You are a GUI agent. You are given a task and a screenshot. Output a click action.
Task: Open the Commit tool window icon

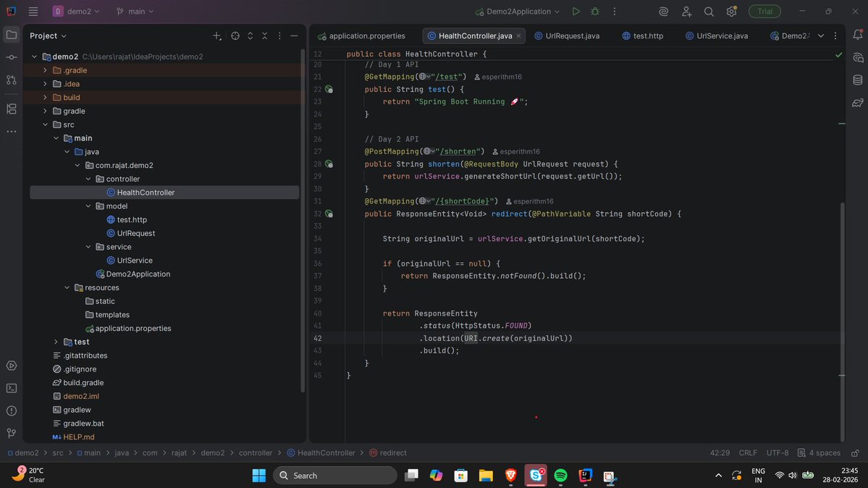[11, 57]
